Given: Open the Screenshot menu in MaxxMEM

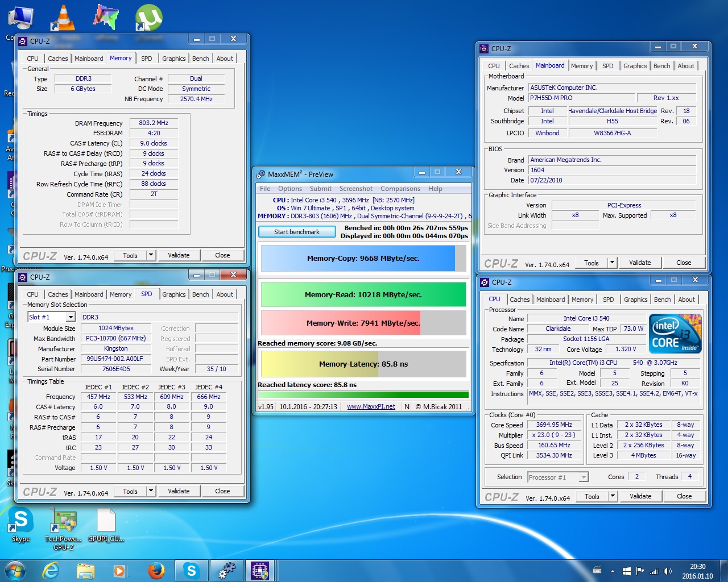Looking at the screenshot, I should click(x=356, y=189).
